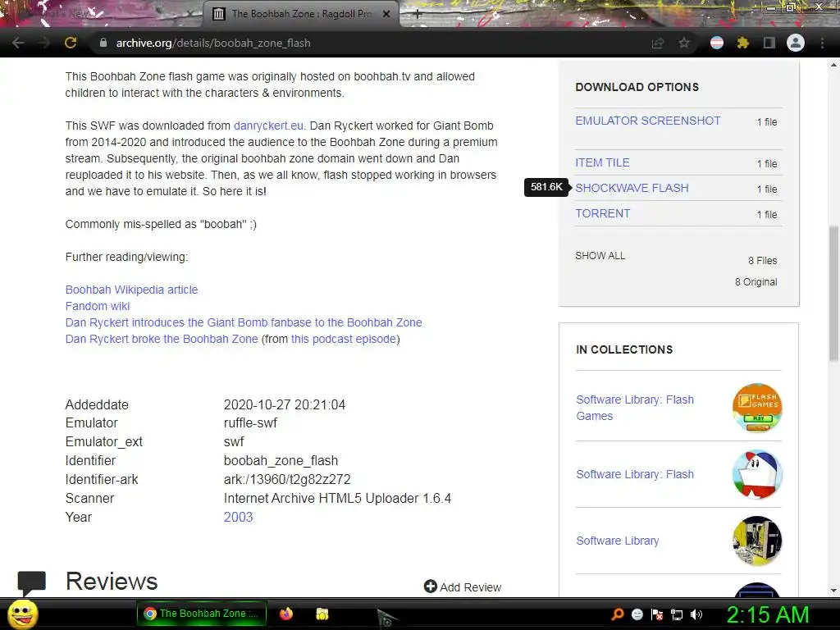Screen dimensions: 840x630
Task: Open the volume speaker tray icon
Action: tap(696, 614)
